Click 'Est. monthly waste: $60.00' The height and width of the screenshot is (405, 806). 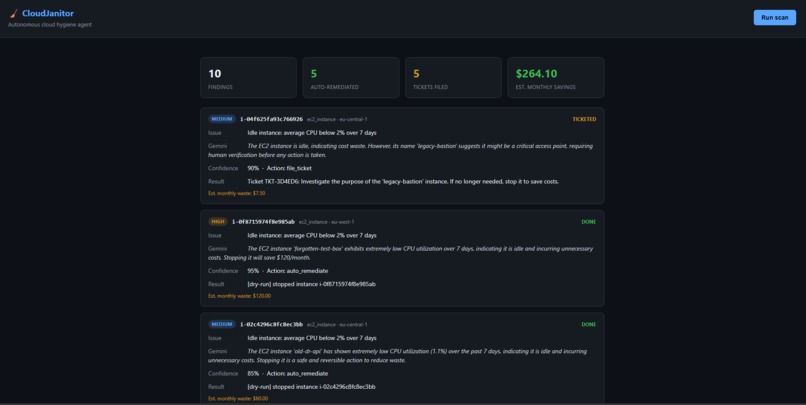(x=238, y=399)
